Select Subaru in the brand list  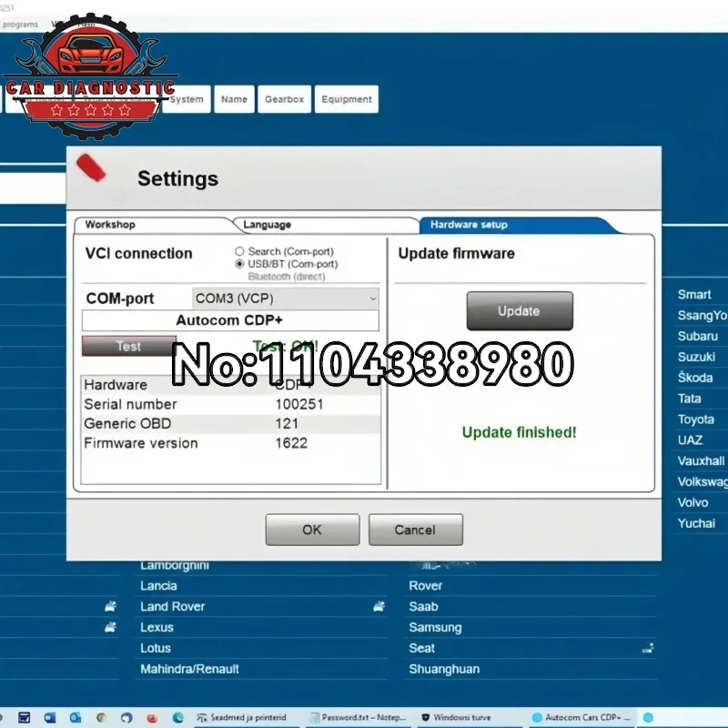coord(697,336)
